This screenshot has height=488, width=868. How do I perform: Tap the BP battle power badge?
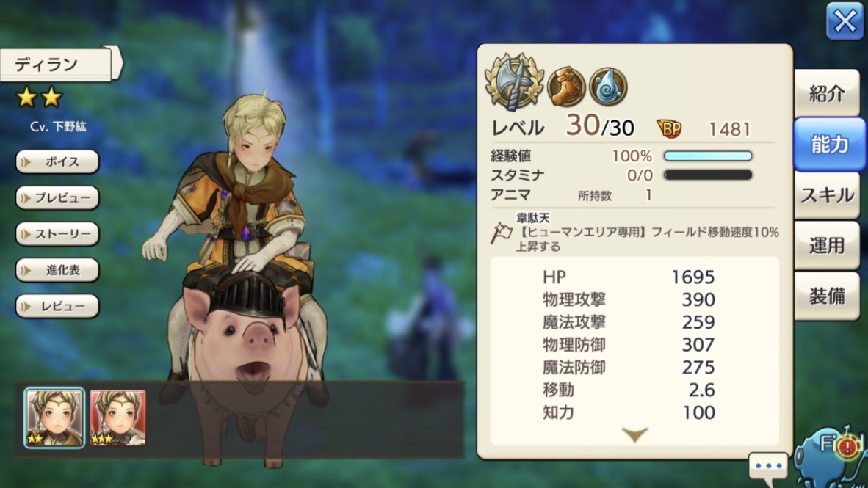[x=669, y=128]
